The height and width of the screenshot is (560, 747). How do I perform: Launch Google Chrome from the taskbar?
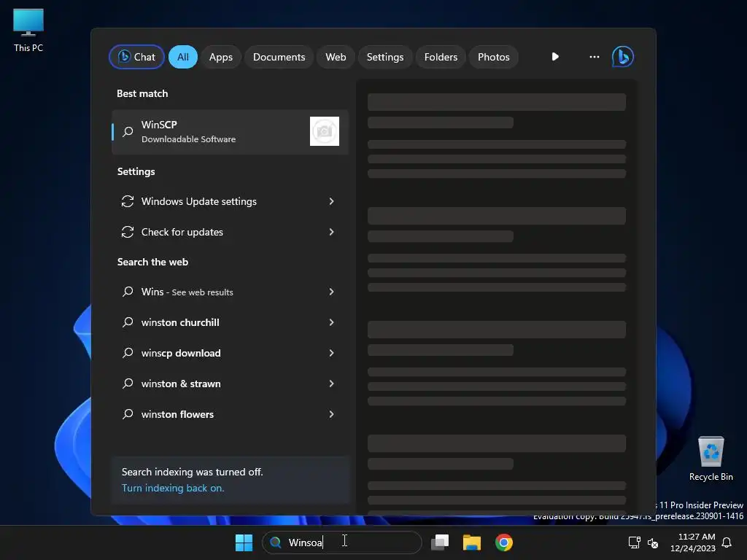[x=503, y=542]
